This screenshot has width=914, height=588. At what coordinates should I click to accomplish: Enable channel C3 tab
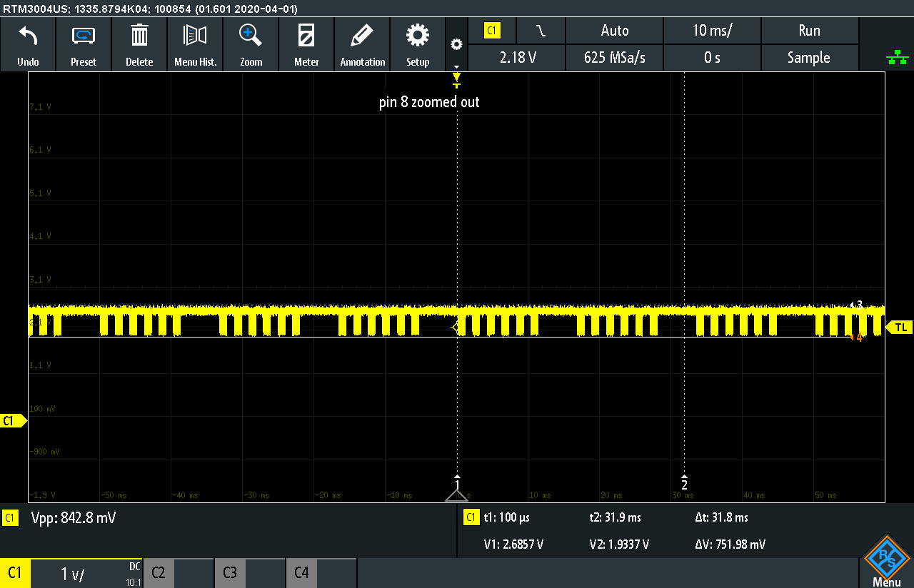(230, 573)
